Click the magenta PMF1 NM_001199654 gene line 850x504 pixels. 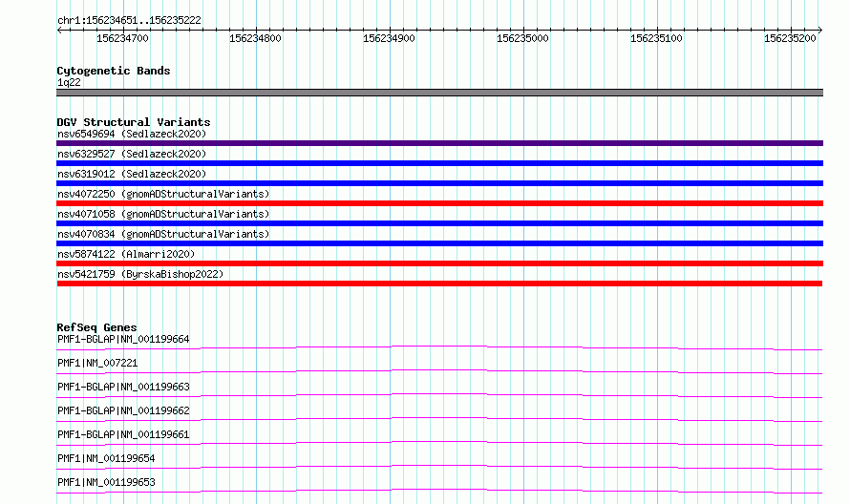point(439,467)
